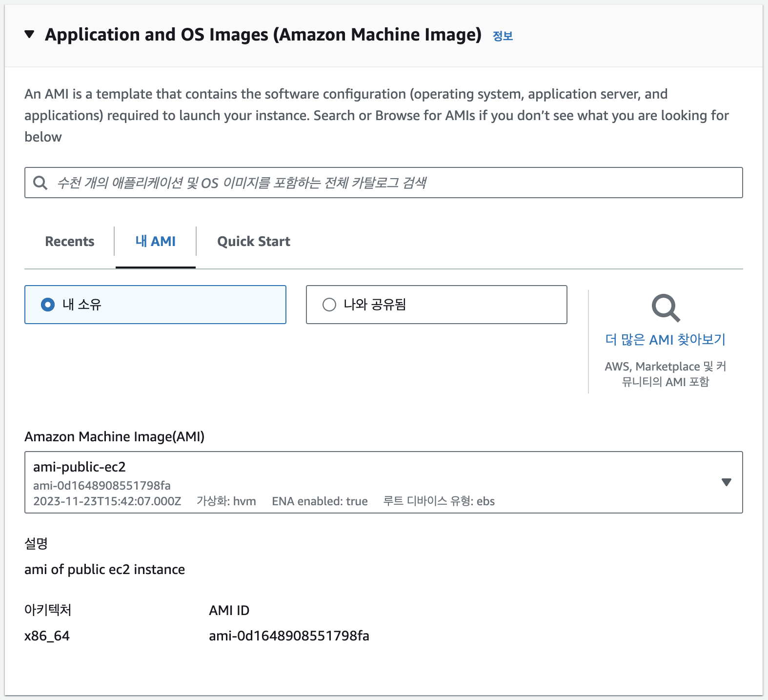Collapse the Application and OS Images section

click(x=29, y=34)
